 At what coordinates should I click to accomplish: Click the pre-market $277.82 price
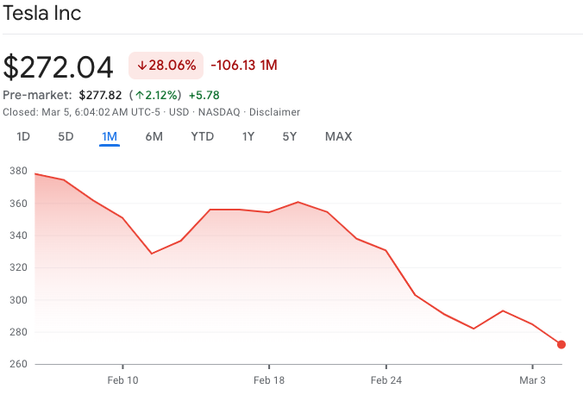pyautogui.click(x=100, y=95)
